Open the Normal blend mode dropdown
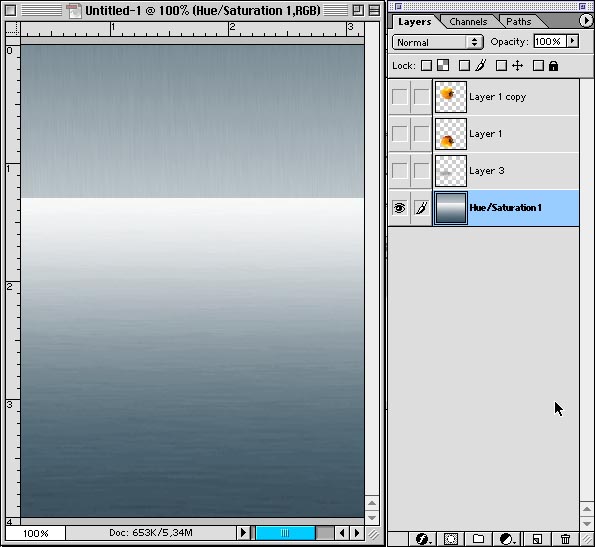 pyautogui.click(x=438, y=42)
